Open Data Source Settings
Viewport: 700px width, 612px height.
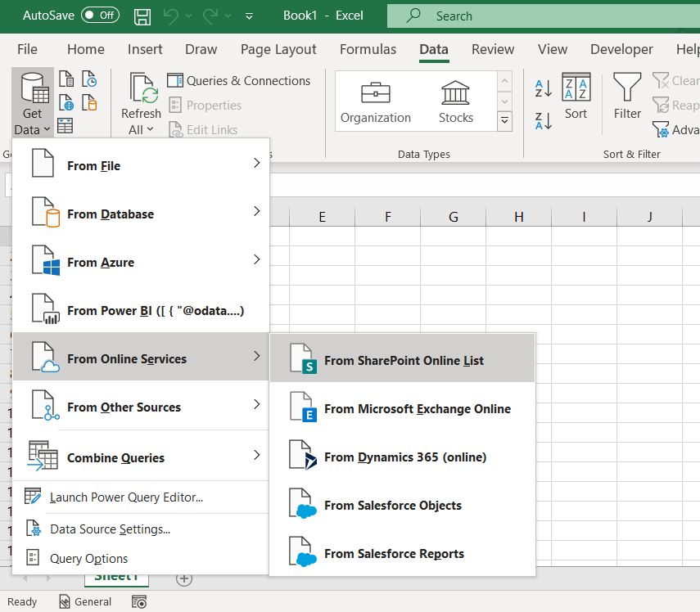tap(110, 529)
